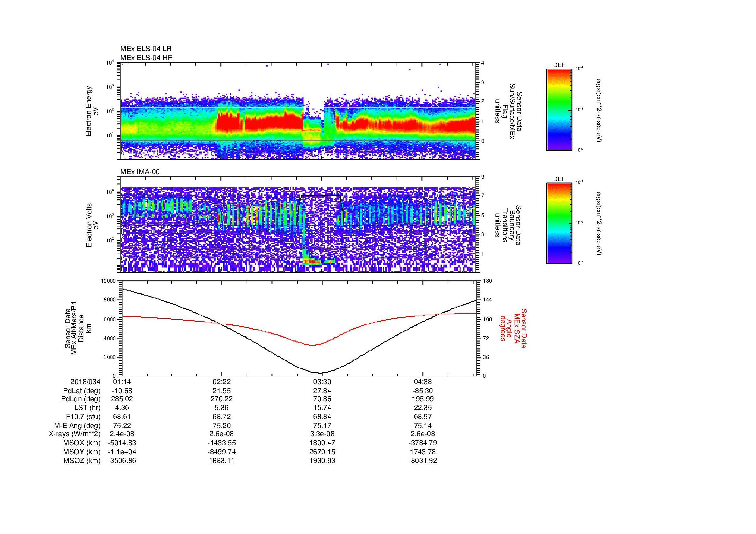Viewport: 756px width, 534px height.
Task: Click the '10000' altitude axis tick
Action: 108,281
